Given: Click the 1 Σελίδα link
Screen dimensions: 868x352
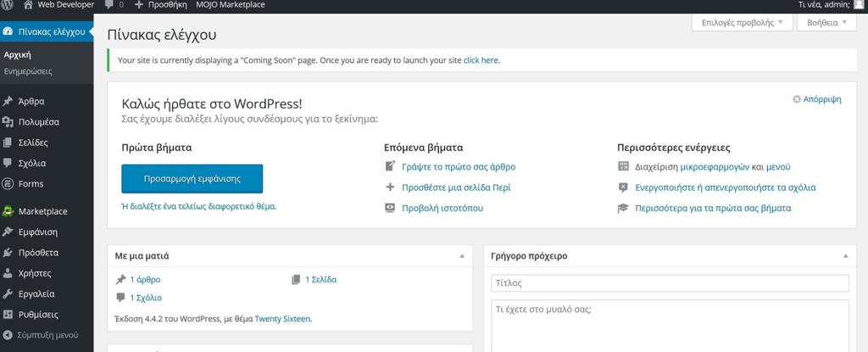Looking at the screenshot, I should coord(321,279).
